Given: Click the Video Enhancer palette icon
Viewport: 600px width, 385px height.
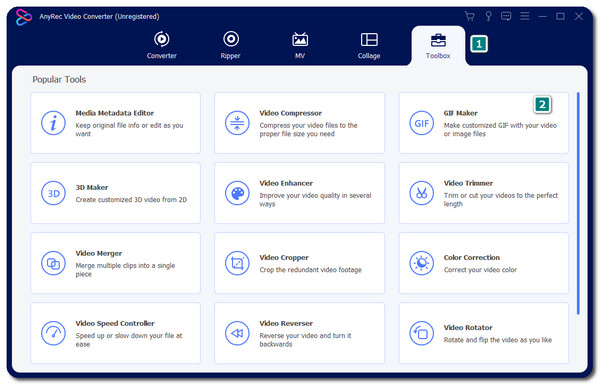Looking at the screenshot, I should pyautogui.click(x=237, y=193).
